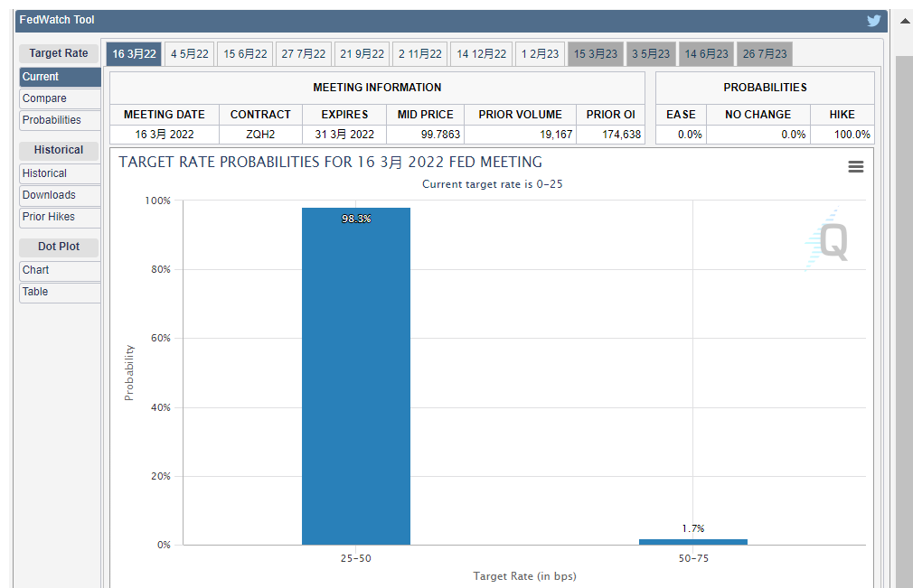Open the Prior Hikes item
Viewport: 913px width, 588px height.
point(60,217)
